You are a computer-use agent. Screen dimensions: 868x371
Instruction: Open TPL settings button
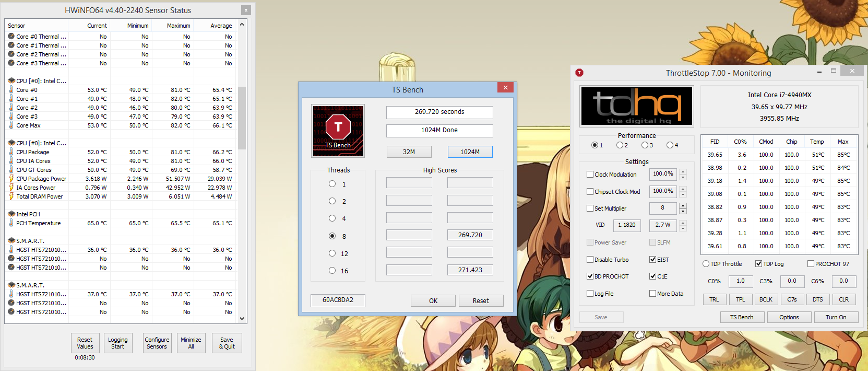coord(740,299)
